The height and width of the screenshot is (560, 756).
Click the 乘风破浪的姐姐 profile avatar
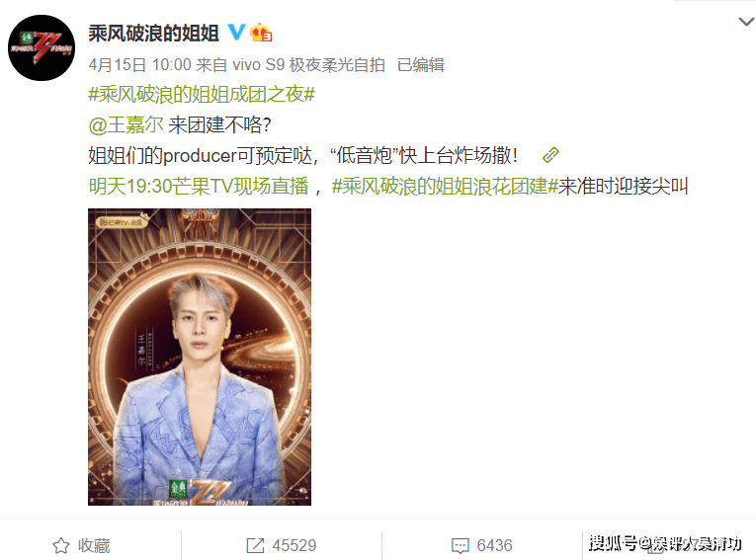click(x=42, y=47)
